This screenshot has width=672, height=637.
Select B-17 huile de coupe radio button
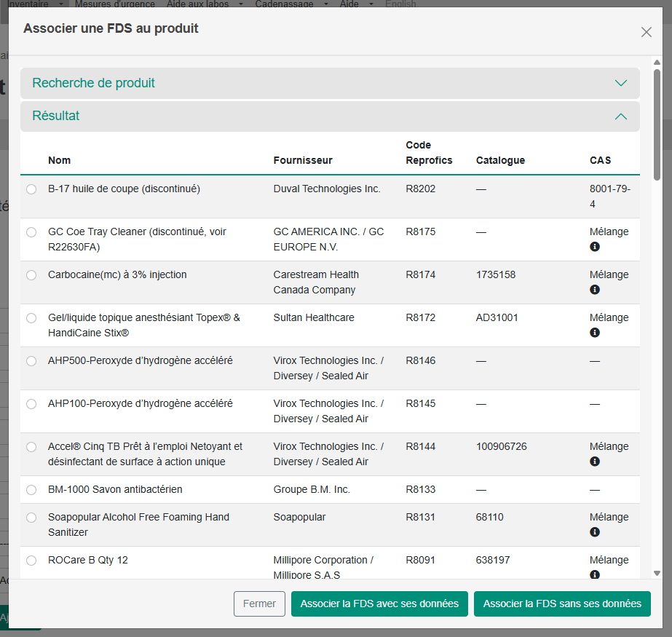click(31, 189)
